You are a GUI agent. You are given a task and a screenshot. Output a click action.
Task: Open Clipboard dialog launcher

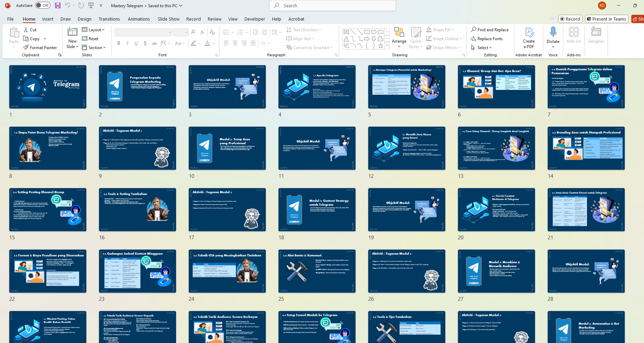[60, 55]
